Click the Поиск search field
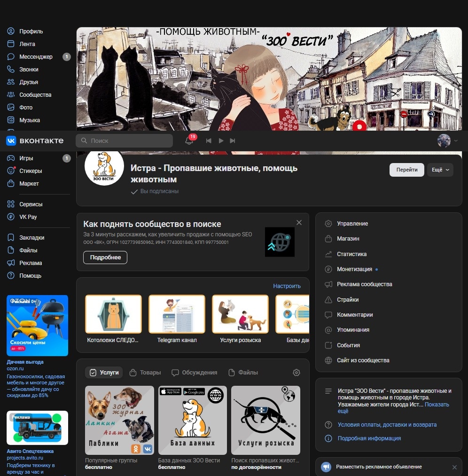The height and width of the screenshot is (476, 468). (124, 140)
